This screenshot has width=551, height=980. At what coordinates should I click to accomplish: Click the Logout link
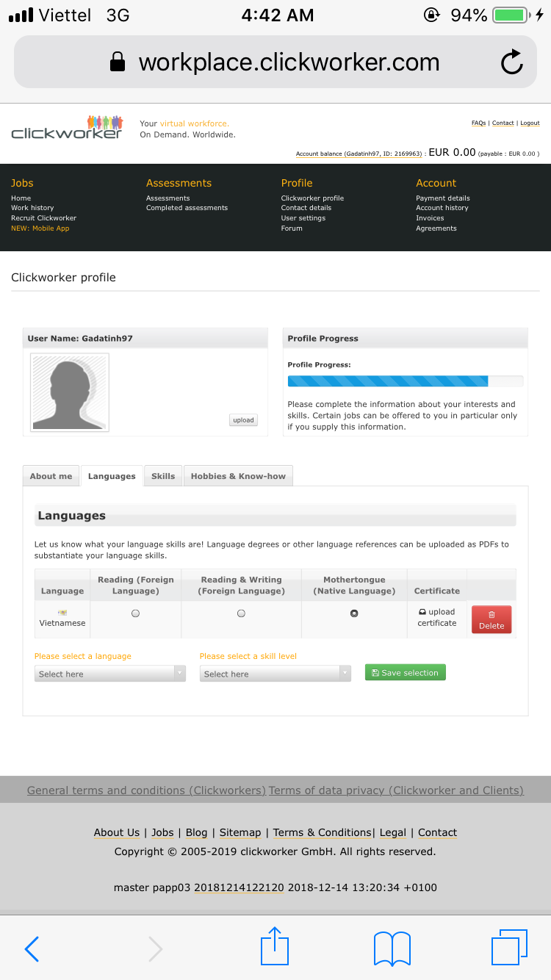click(x=530, y=123)
